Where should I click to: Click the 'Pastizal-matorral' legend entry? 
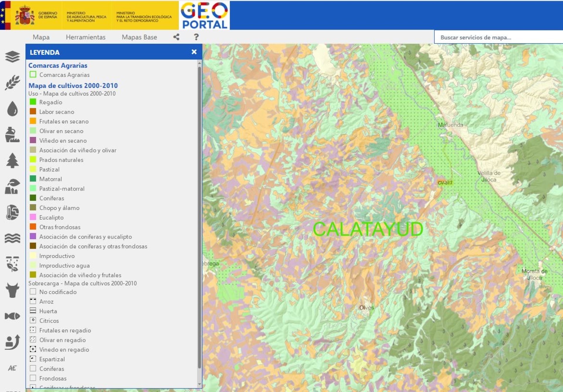[x=62, y=189]
